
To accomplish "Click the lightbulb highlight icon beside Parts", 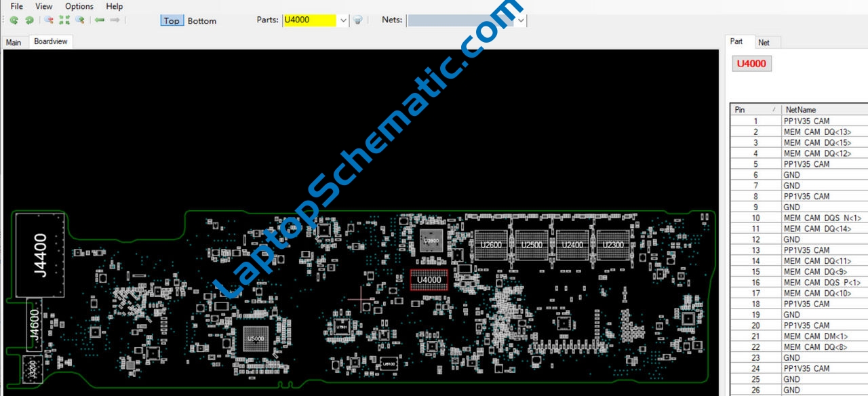I will tap(358, 20).
